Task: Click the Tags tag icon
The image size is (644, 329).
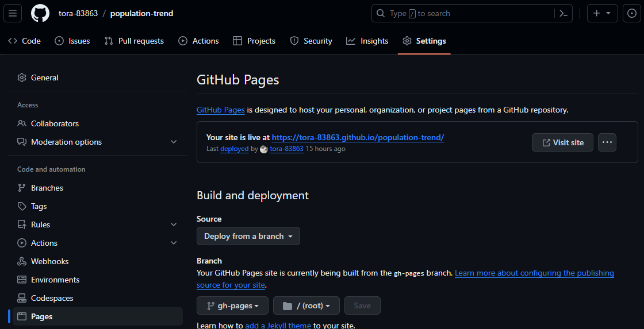Action: coord(22,206)
